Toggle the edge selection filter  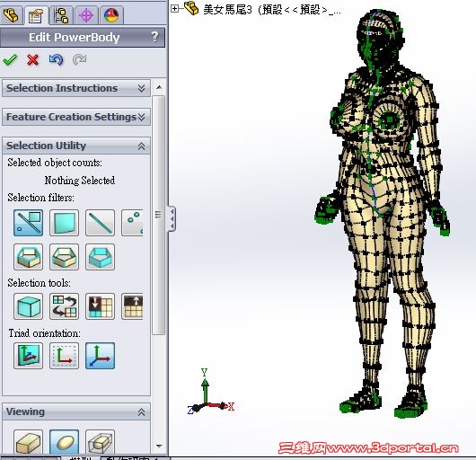point(101,223)
